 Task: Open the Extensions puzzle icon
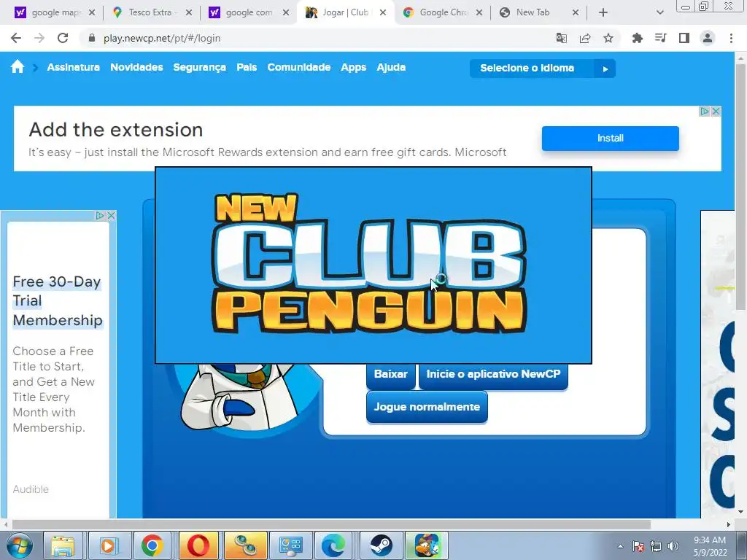(x=637, y=38)
